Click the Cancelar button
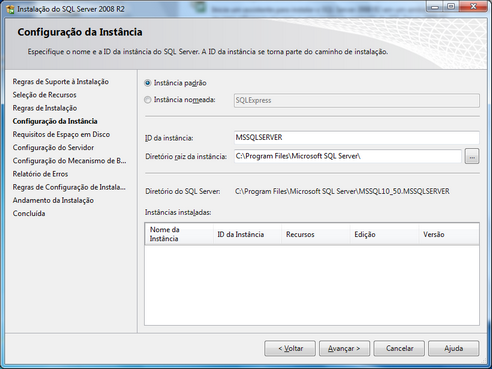This screenshot has height=369, width=492. click(399, 348)
